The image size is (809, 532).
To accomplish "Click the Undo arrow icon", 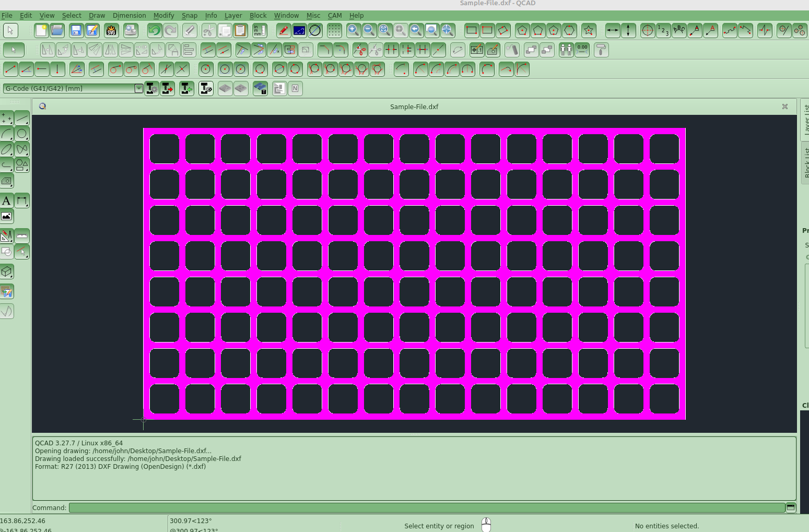I will tap(154, 30).
